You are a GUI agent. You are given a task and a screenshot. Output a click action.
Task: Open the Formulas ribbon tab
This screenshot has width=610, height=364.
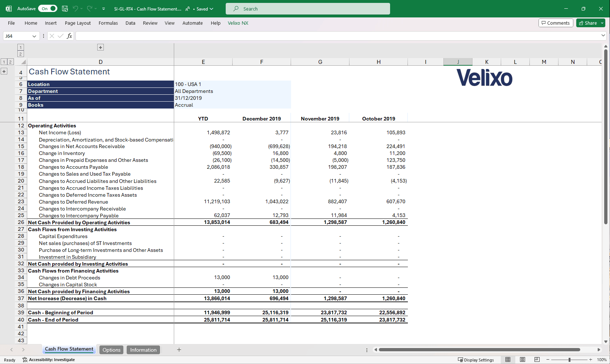[x=108, y=23]
